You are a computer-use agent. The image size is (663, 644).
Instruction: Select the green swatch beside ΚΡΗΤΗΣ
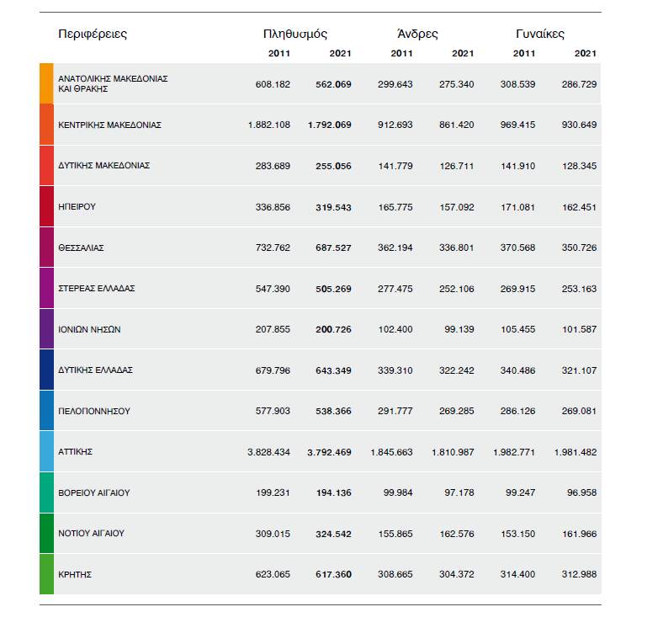(46, 574)
